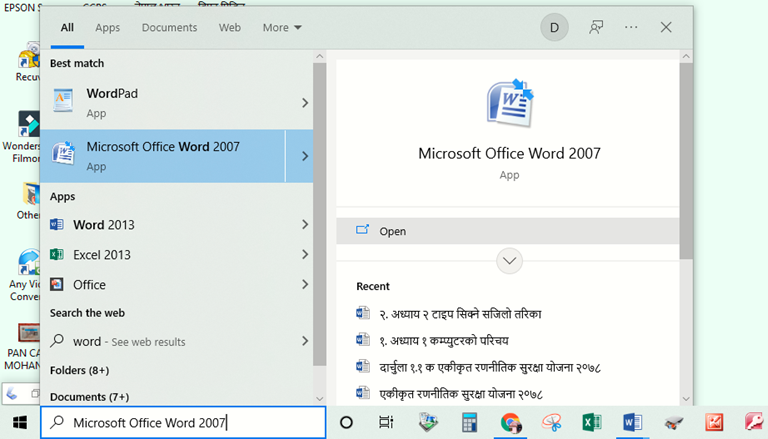This screenshot has width=768, height=439.
Task: Expand more actions chevron below Open
Action: 509,261
